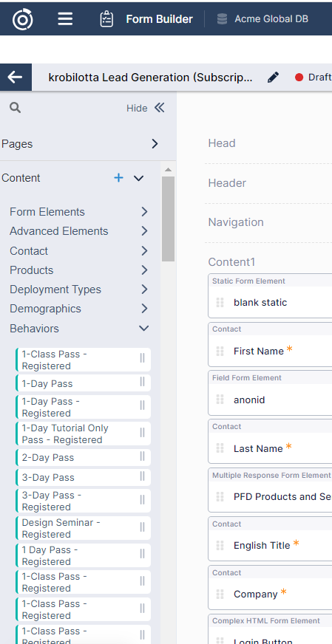The width and height of the screenshot is (332, 644).
Task: Click drag handle on 2-Day Pass item
Action: click(143, 456)
